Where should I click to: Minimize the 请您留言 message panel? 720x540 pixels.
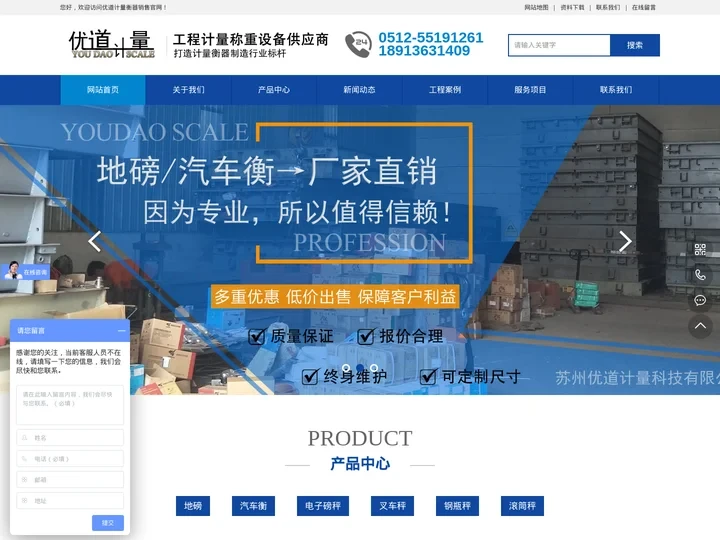pyautogui.click(x=121, y=331)
